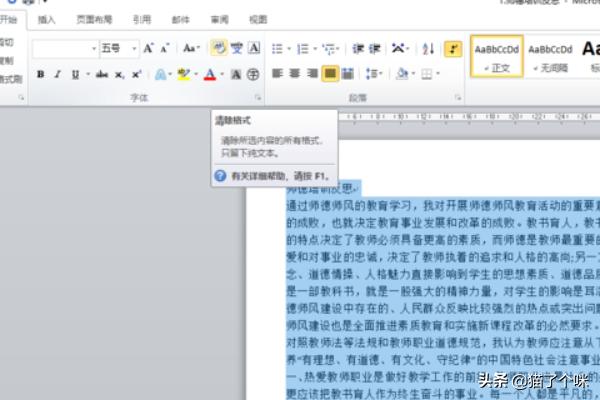Toggle Show/Hide paragraph marks

pyautogui.click(x=453, y=49)
